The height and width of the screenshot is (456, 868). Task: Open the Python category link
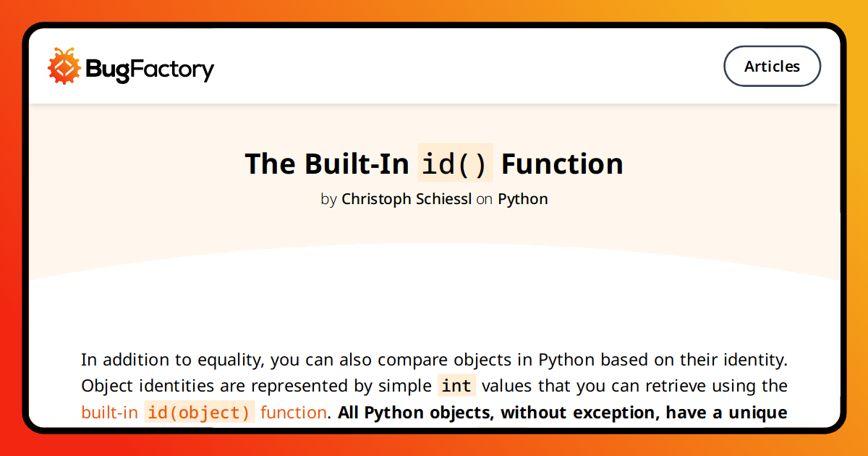[523, 199]
